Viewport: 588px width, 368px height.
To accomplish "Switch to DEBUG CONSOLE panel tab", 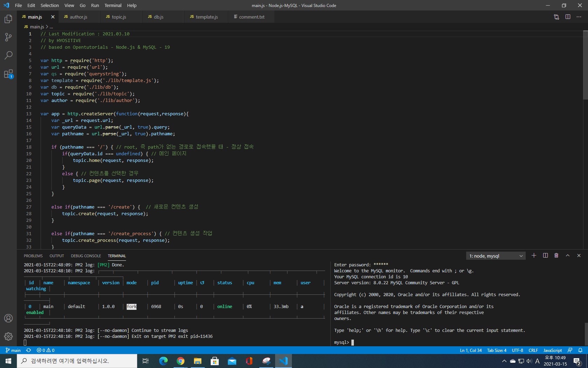I will [86, 256].
